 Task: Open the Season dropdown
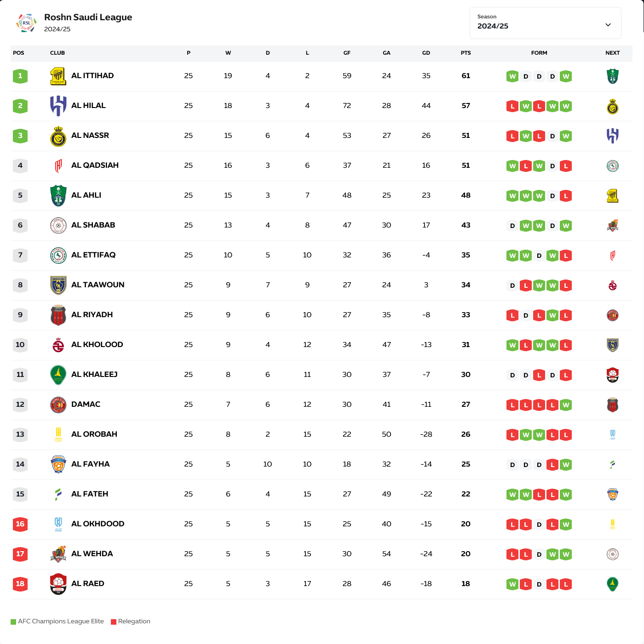tap(545, 23)
